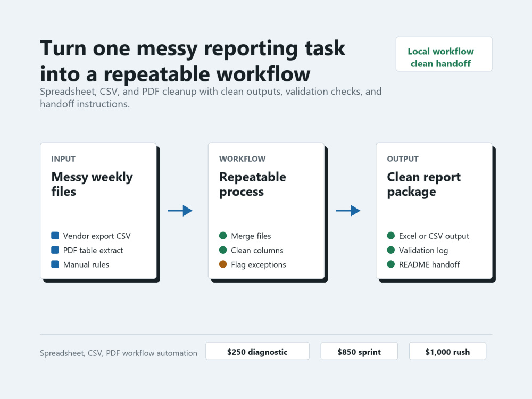Viewport: 532px width, 399px height.
Task: Click the Flag exceptions text
Action: pos(259,264)
